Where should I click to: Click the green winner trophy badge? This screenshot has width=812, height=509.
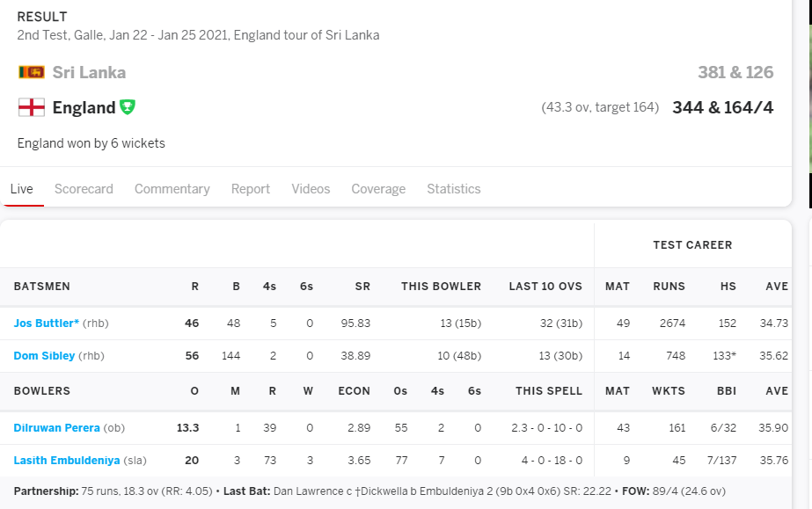(128, 107)
